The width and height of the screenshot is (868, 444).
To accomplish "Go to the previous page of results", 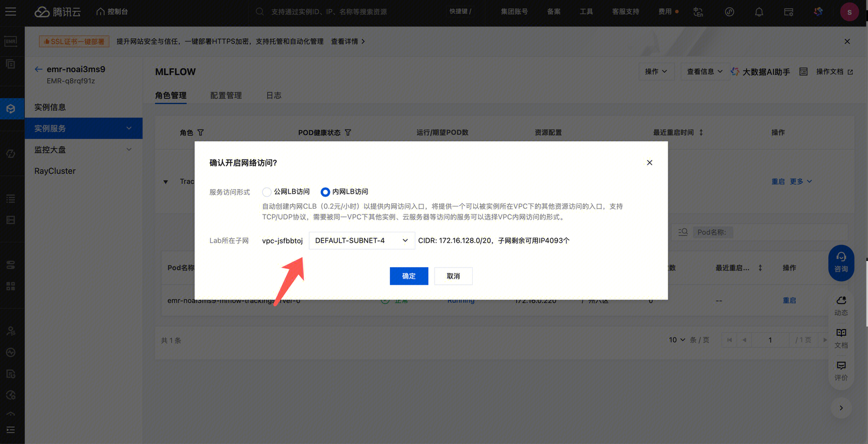I will (x=744, y=340).
